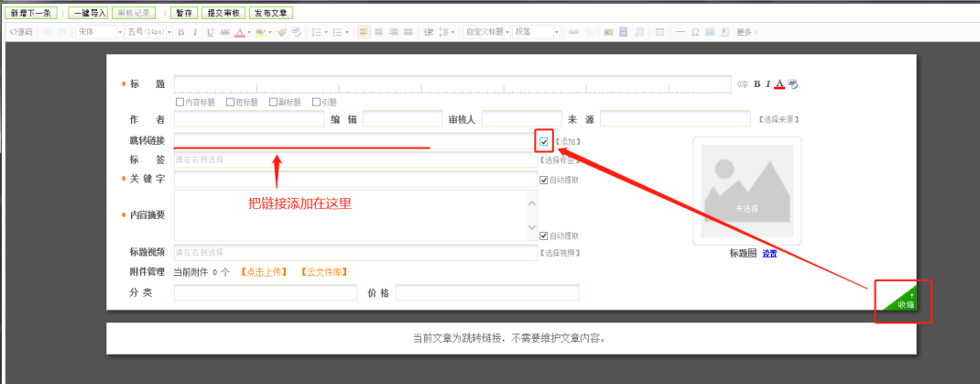Image resolution: width=980 pixels, height=384 pixels.
Task: Click the red title font color icon
Action: [779, 84]
